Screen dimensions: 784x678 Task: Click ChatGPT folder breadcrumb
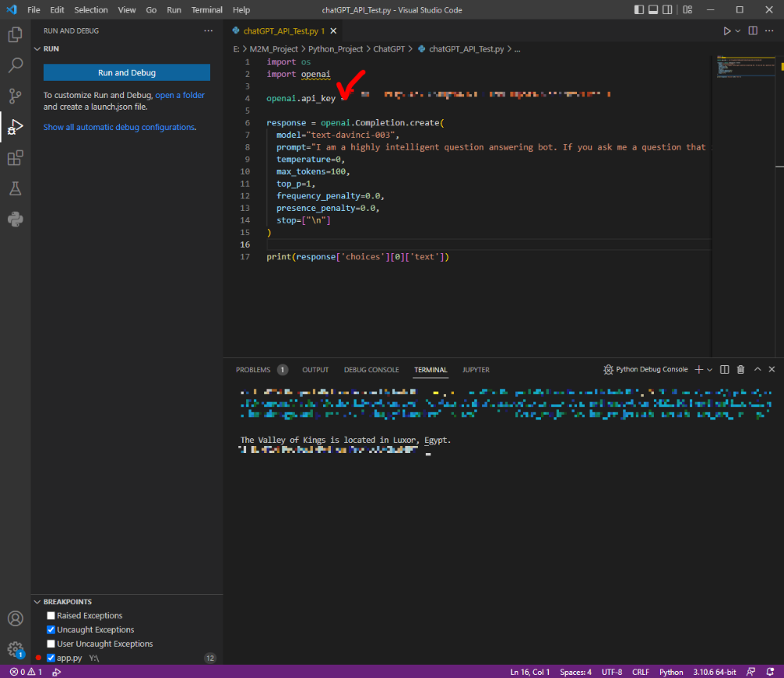[389, 49]
